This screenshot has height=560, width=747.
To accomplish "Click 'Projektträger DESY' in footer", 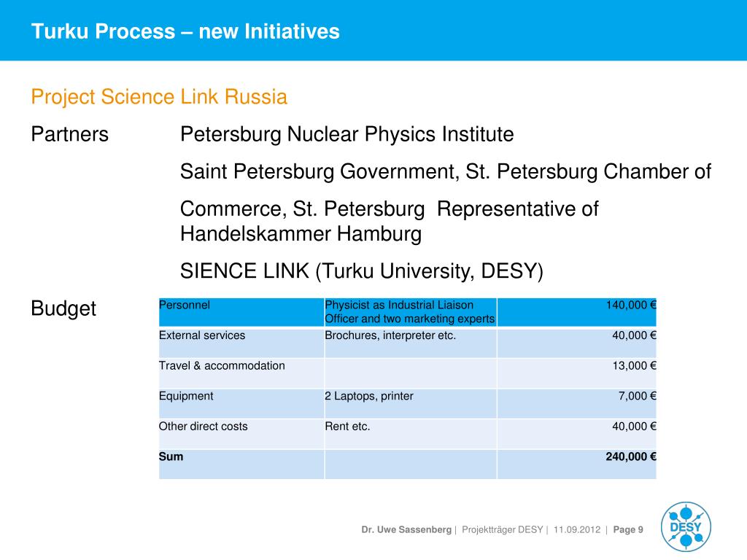I will [x=503, y=529].
